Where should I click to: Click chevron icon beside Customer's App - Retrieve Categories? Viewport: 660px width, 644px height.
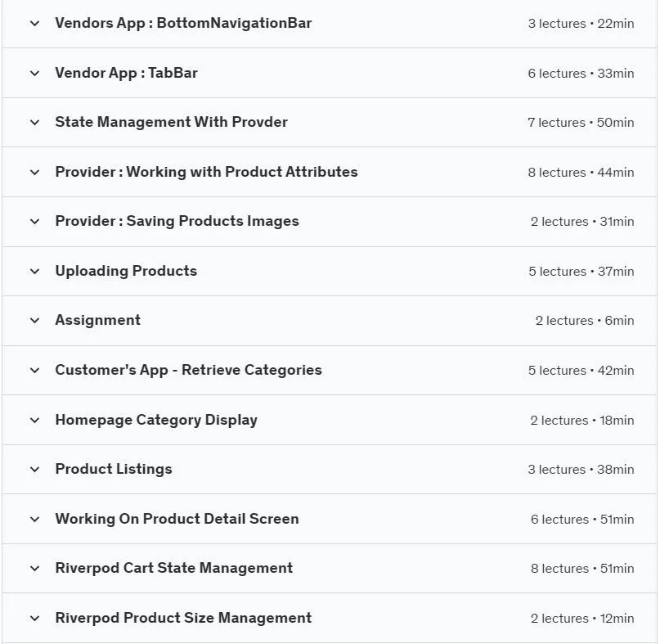(x=35, y=370)
